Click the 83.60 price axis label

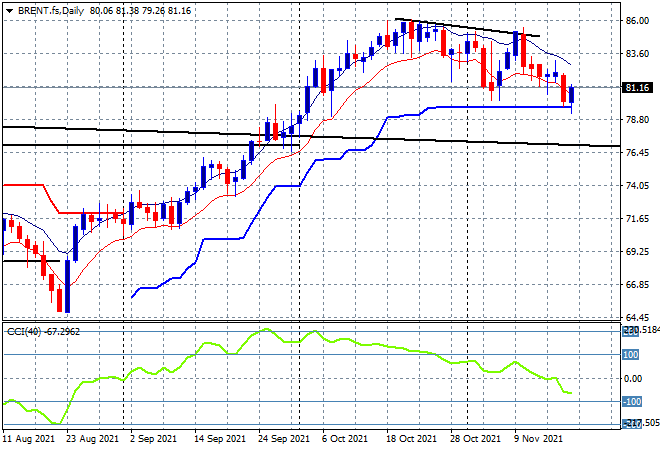click(637, 53)
